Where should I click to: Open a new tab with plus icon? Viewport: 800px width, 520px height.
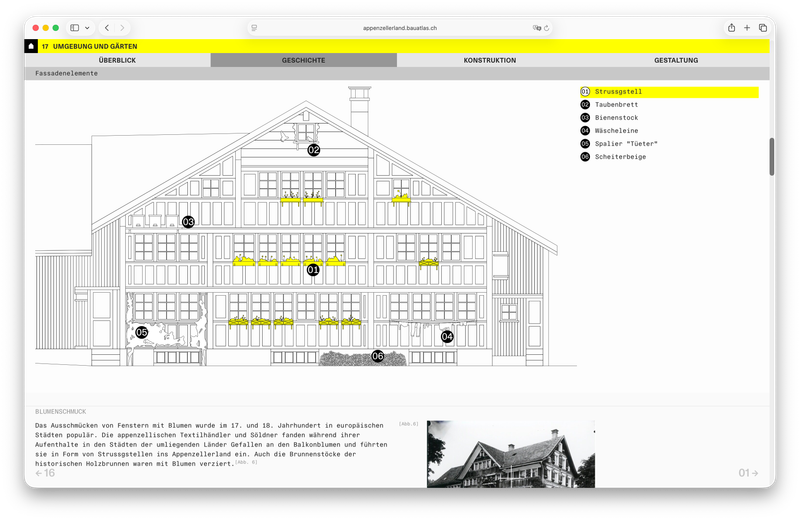coord(747,28)
